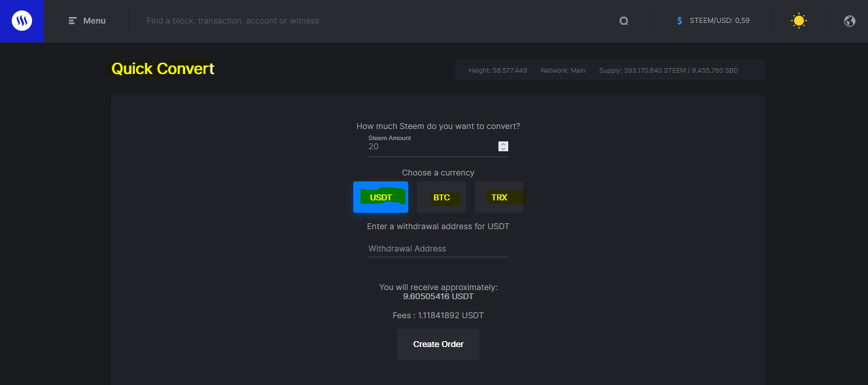Click 'Enter a withdrawal address for USDT' label
The width and height of the screenshot is (868, 385).
click(x=438, y=227)
